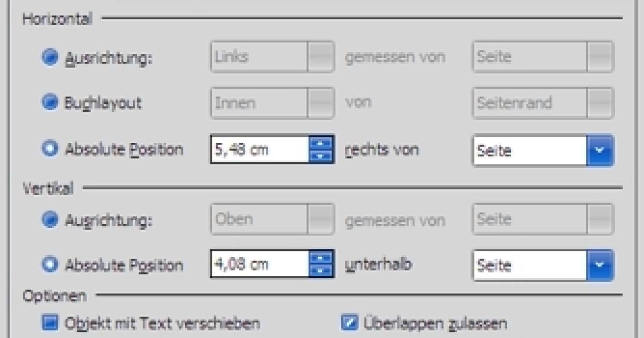Select the Buchlayout radio button
The height and width of the screenshot is (338, 644).
click(x=50, y=102)
